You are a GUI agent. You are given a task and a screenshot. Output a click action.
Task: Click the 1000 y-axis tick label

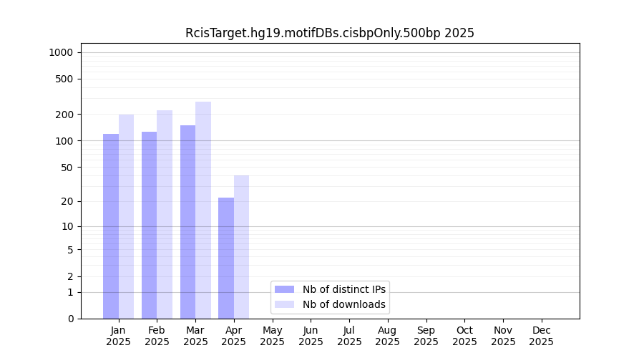click(61, 52)
